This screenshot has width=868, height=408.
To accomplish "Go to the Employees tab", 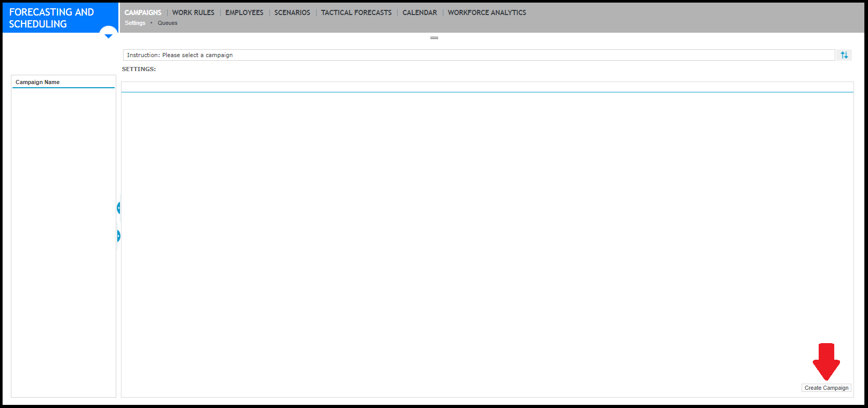I will click(x=244, y=12).
